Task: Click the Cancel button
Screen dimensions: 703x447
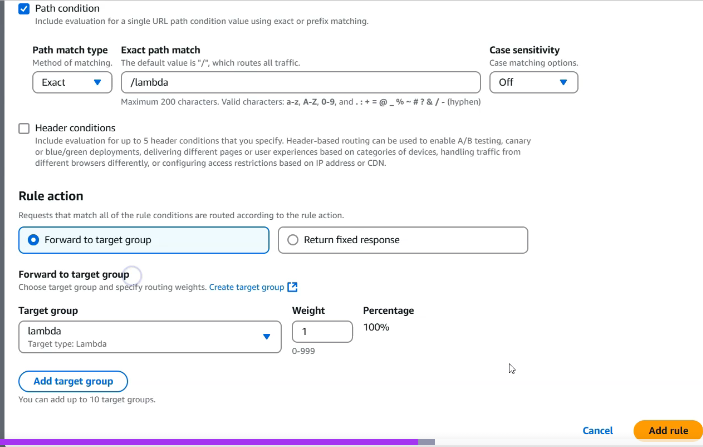Action: 597,430
